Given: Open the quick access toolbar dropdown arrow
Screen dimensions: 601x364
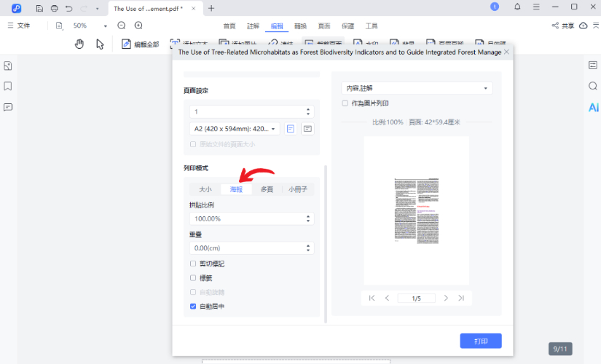Looking at the screenshot, I should pos(98,9).
